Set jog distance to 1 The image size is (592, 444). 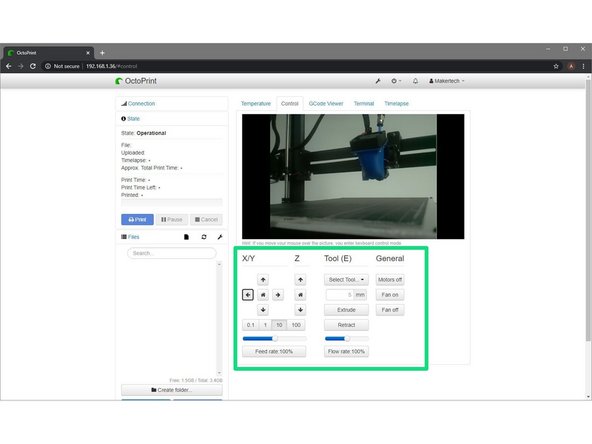pyautogui.click(x=265, y=325)
